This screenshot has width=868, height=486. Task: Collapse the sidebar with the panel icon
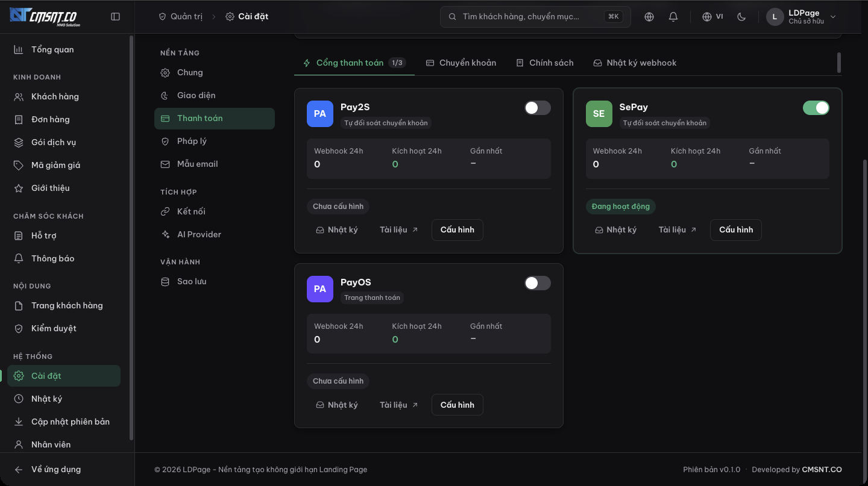(116, 17)
